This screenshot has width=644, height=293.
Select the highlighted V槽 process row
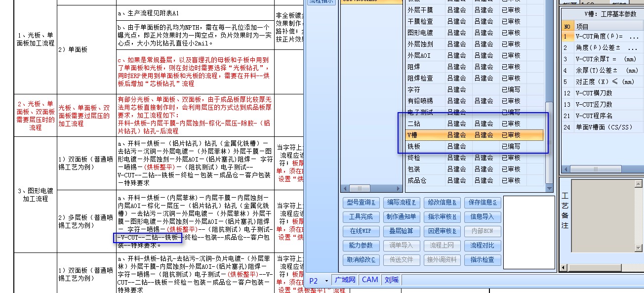coord(475,135)
